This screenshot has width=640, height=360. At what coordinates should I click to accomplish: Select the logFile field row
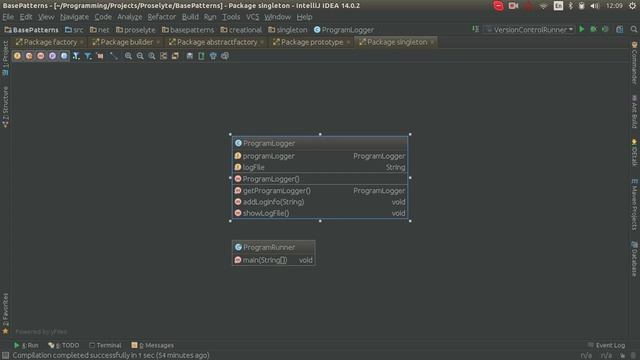click(320, 167)
